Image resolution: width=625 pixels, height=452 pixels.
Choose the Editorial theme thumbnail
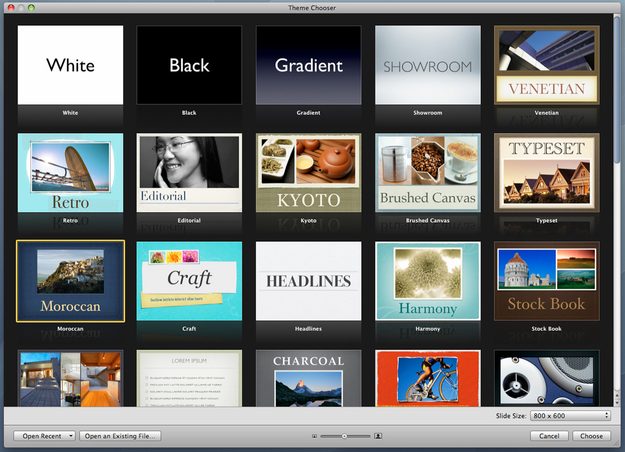click(189, 173)
